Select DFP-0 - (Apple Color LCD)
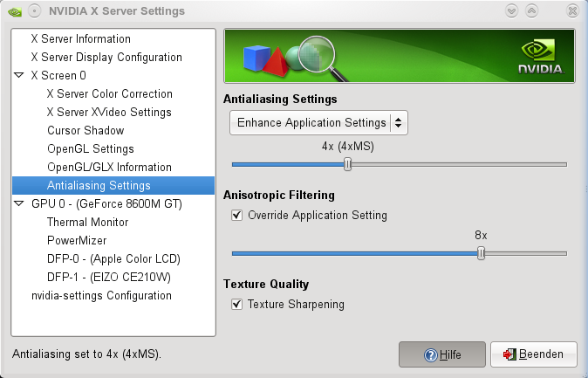The width and height of the screenshot is (588, 378). point(113,259)
